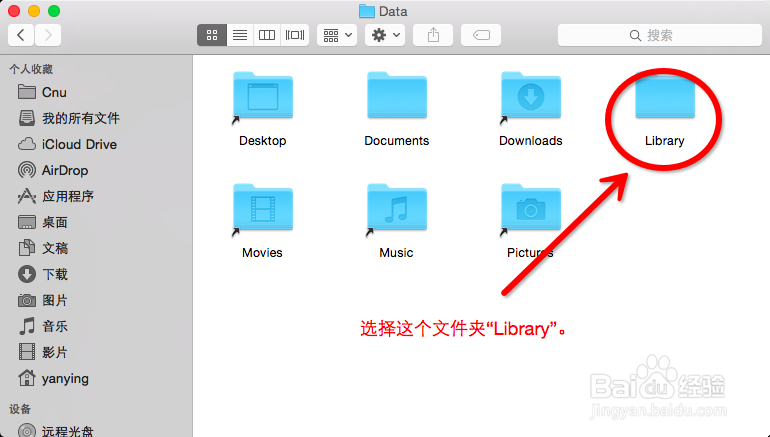Switch to Cover Flow view

[x=295, y=35]
